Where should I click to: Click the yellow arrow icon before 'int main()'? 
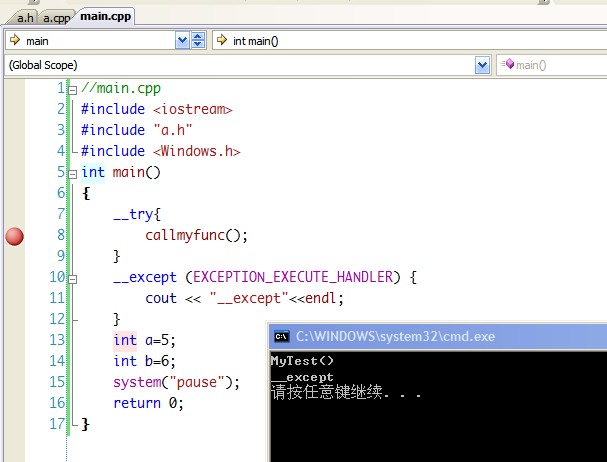click(x=222, y=40)
